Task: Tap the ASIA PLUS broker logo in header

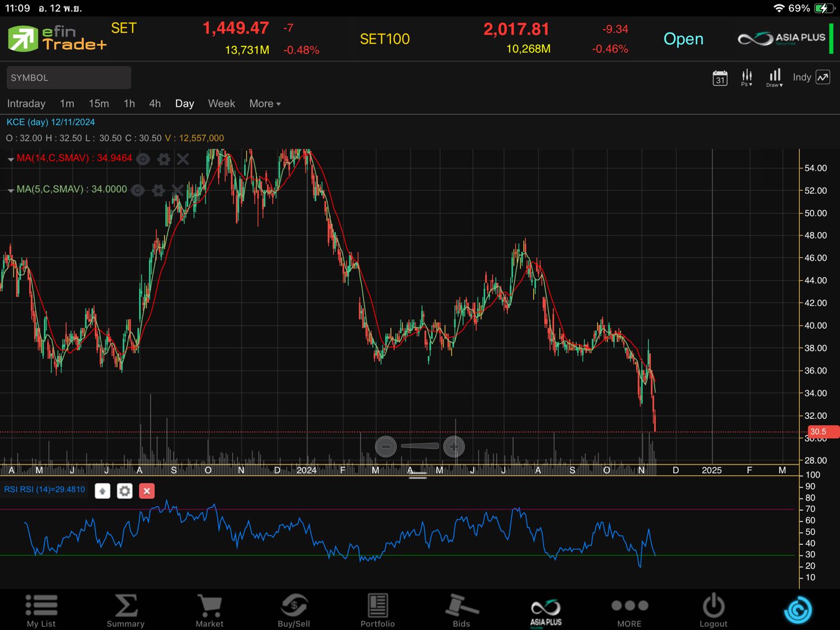Action: pyautogui.click(x=782, y=39)
